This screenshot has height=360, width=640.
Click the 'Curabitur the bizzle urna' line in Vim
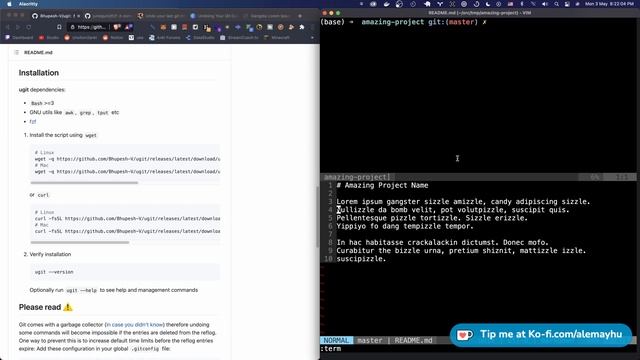click(461, 251)
